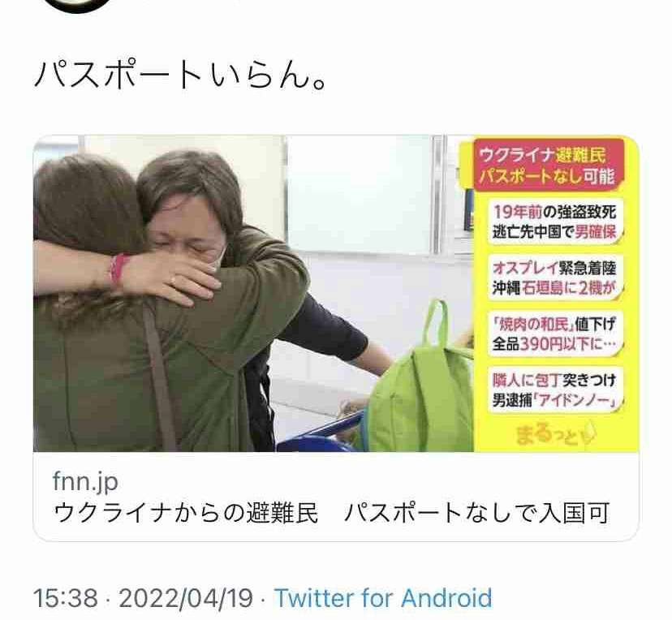Open article titled ウクライナからの避難民 パスポートなしで入国可

click(331, 513)
